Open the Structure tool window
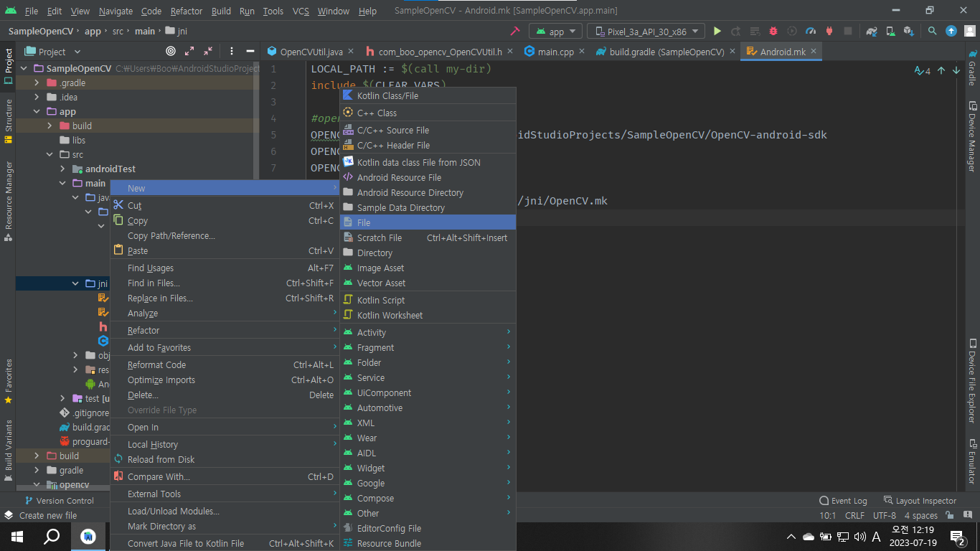980x551 pixels. click(x=8, y=122)
